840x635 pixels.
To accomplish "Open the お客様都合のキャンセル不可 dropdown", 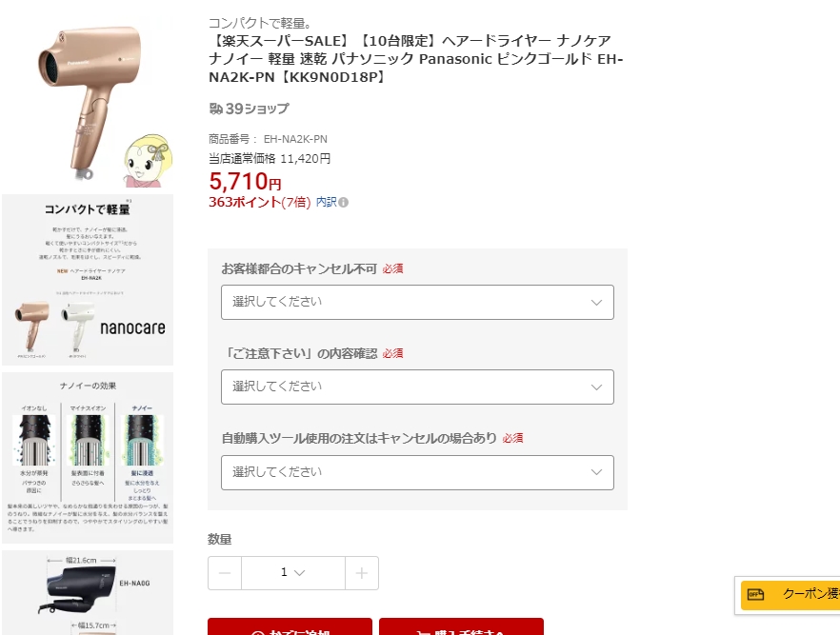I will pos(417,302).
